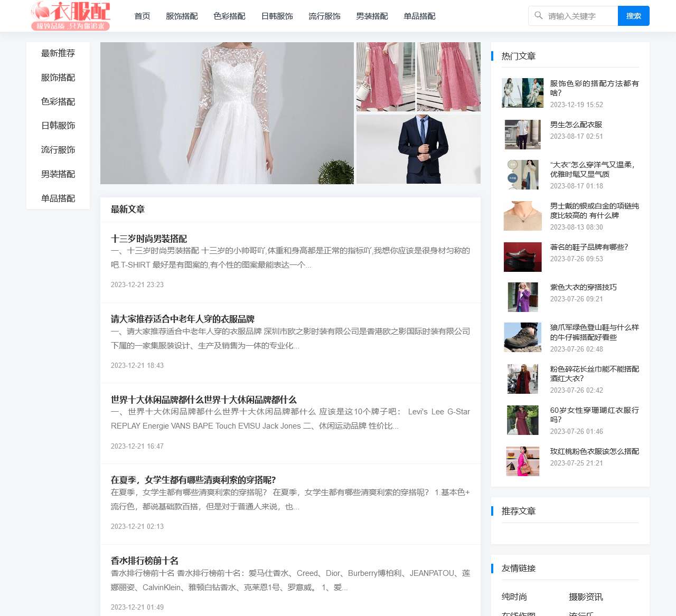This screenshot has height=616, width=676.
Task: Click the date 2023-12-21 23:23
Action: coord(137,285)
